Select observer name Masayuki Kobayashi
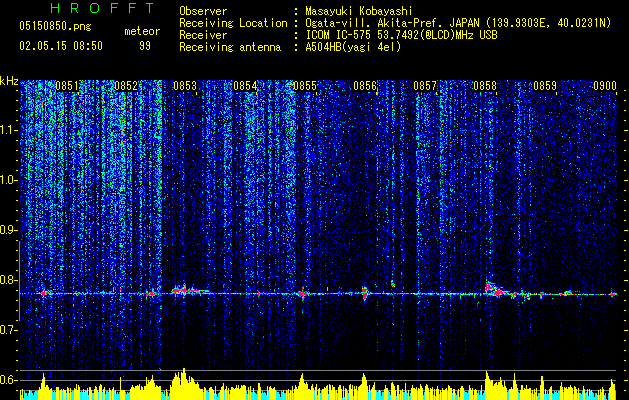Viewport: 629px width, 400px height. [359, 11]
